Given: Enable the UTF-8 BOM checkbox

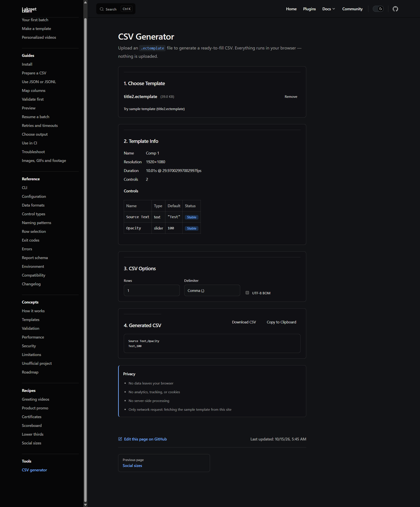Looking at the screenshot, I should tap(247, 293).
